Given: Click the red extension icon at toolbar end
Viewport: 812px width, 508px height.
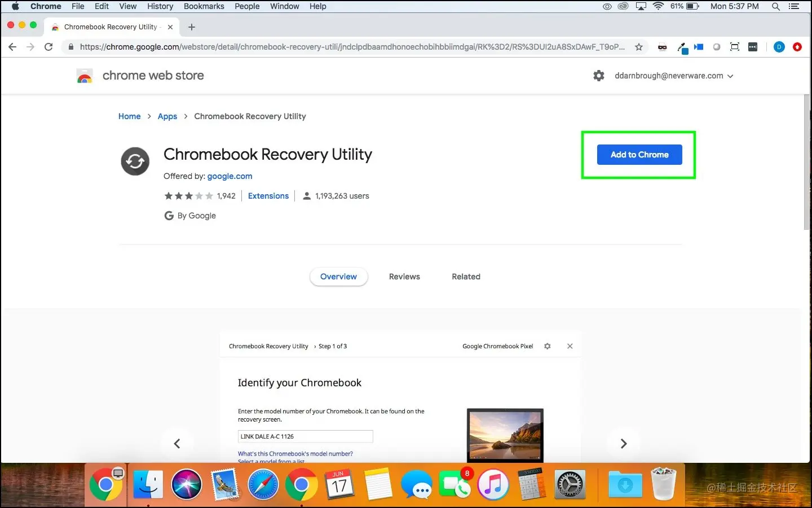Looking at the screenshot, I should pos(797,47).
